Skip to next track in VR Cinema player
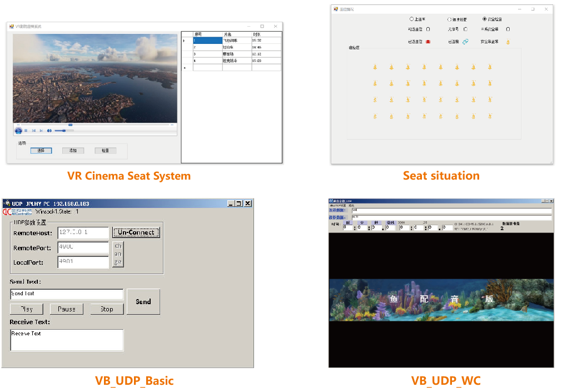The width and height of the screenshot is (562, 392). point(41,131)
